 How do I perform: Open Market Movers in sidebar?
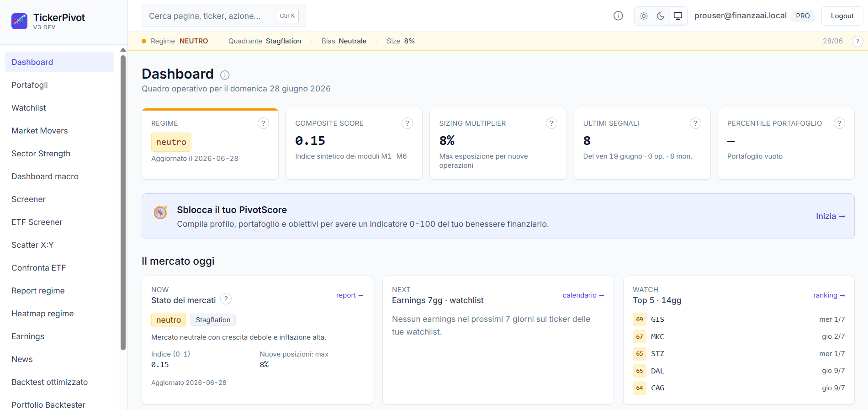[x=59, y=131]
